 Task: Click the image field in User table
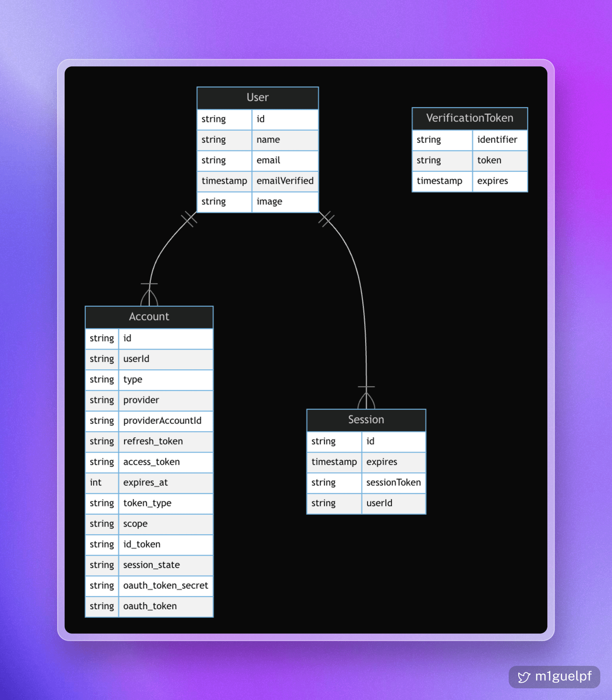pos(269,202)
